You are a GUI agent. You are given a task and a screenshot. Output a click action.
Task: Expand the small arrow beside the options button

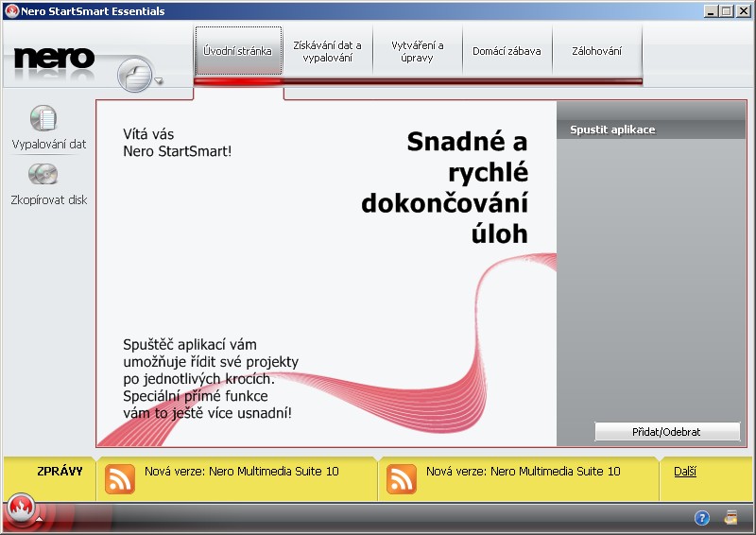click(x=159, y=80)
